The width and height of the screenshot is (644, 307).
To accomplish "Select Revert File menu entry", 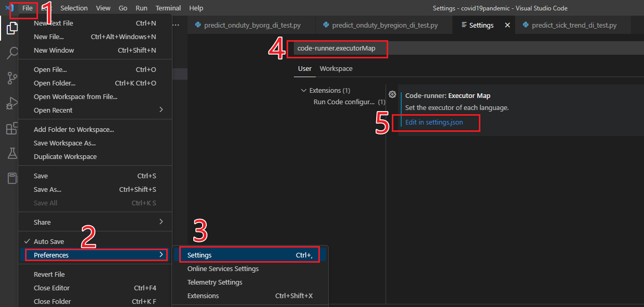I will click(x=95, y=274).
